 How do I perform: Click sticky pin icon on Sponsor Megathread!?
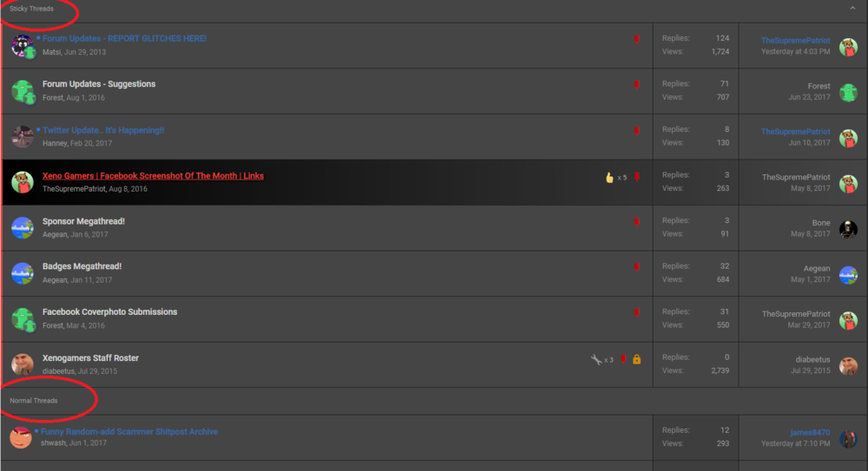(x=636, y=222)
